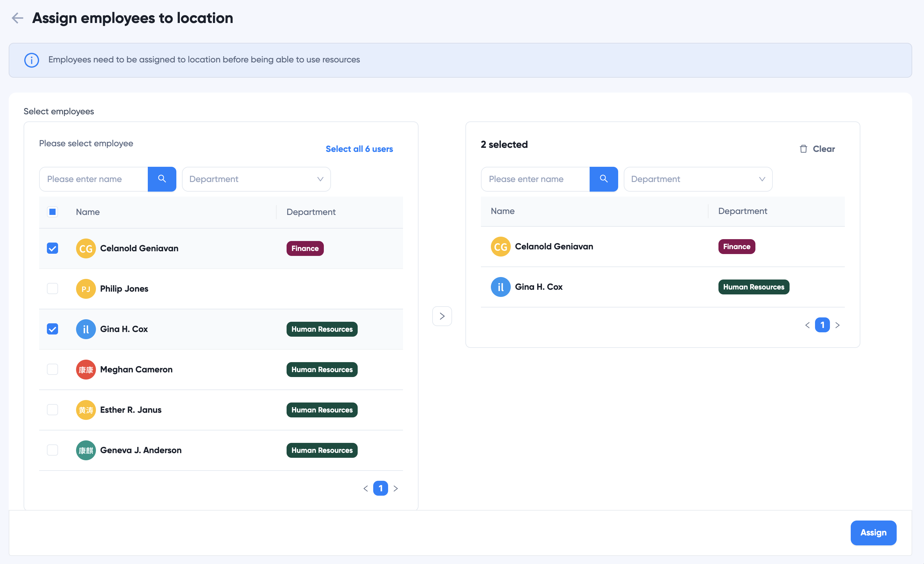Click Human Resources tag in Gina's left row
Image resolution: width=924 pixels, height=564 pixels.
[x=322, y=329]
